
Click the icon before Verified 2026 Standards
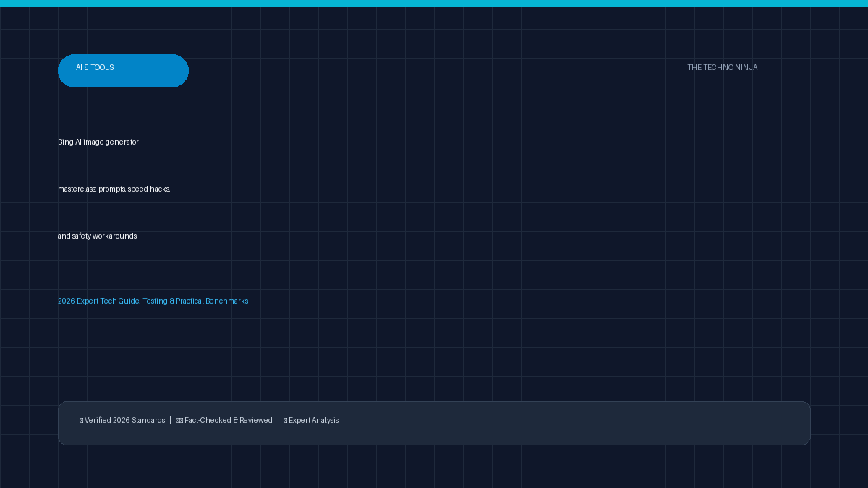pyautogui.click(x=81, y=421)
